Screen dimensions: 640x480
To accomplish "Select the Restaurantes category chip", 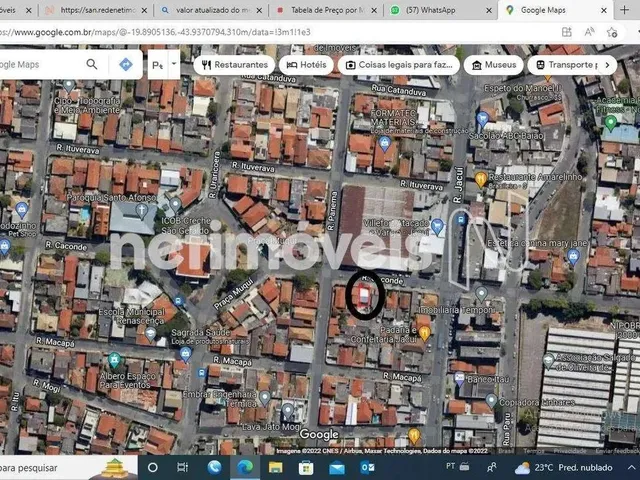I will [x=234, y=65].
